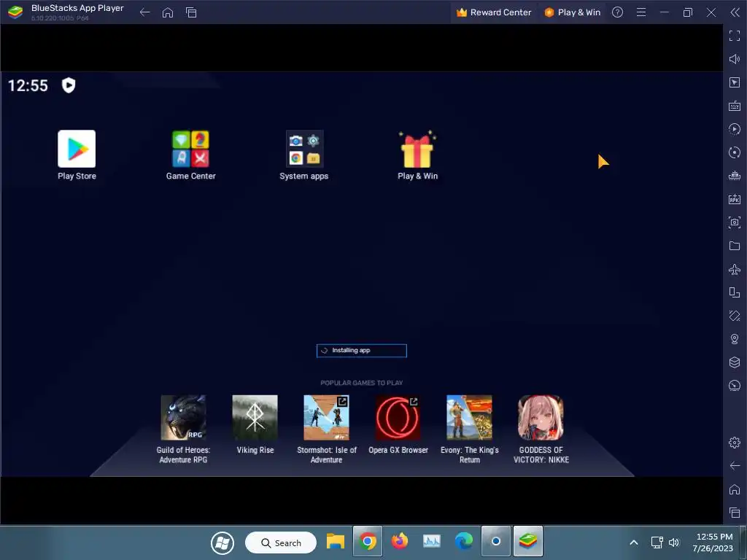Click the Installing app progress bar
This screenshot has width=747, height=560.
(x=362, y=351)
